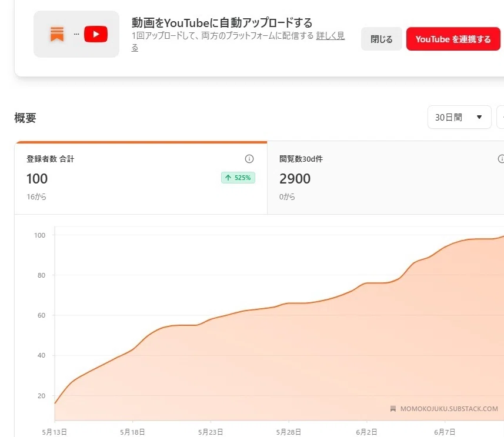Click the 20 y-axis label

click(x=42, y=396)
